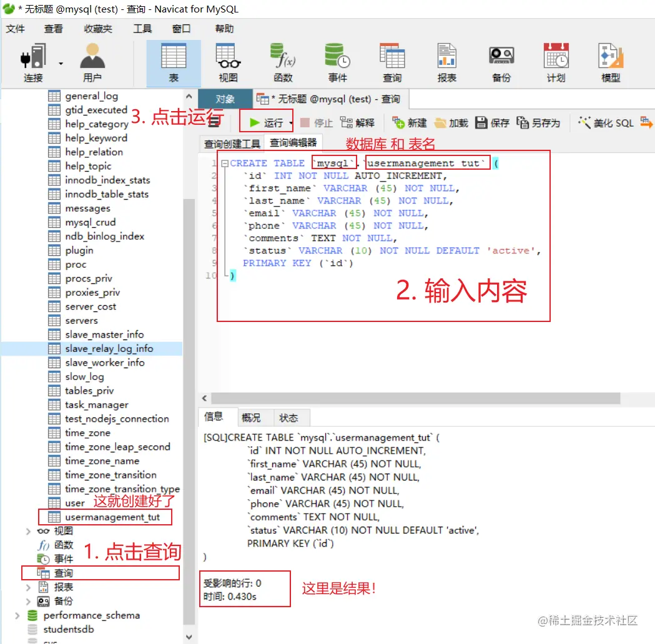This screenshot has height=644, width=655.
Task: Load a query file with 加载
Action: click(451, 123)
